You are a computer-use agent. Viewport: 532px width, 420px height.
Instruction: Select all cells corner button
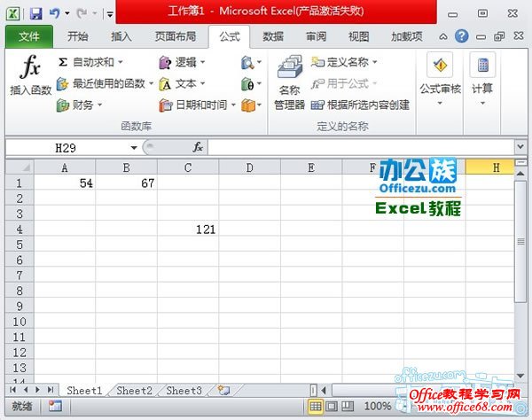pyautogui.click(x=20, y=167)
